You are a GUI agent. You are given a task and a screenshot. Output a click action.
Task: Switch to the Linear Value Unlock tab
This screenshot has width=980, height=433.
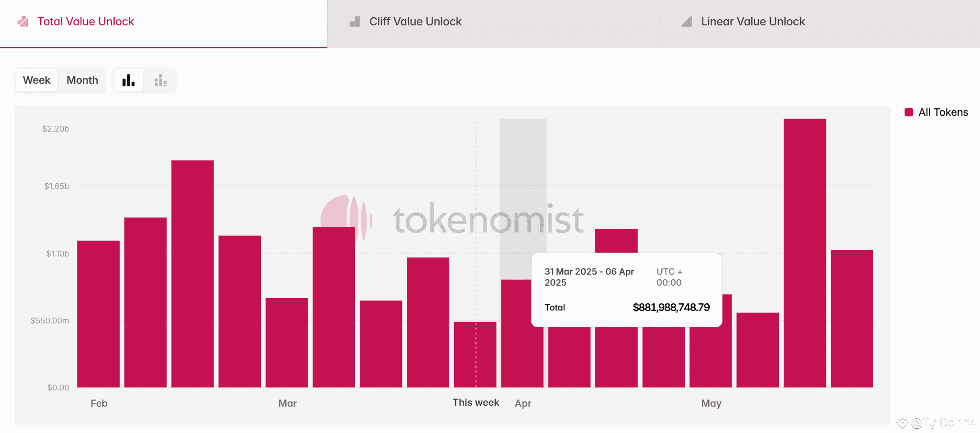coord(752,21)
